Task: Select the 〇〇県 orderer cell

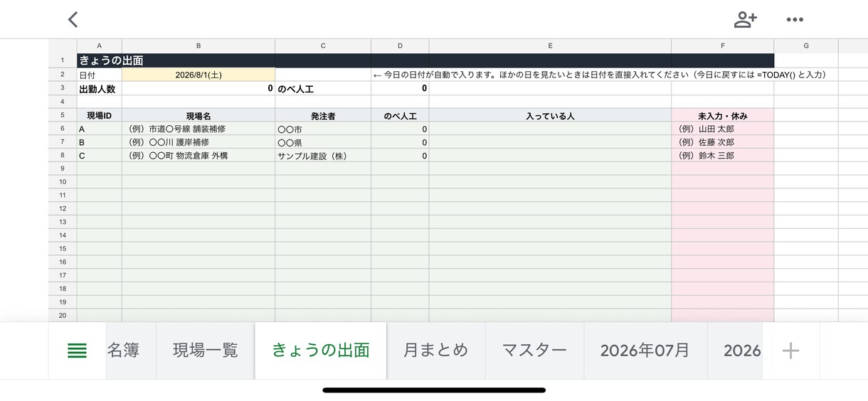Action: click(323, 142)
